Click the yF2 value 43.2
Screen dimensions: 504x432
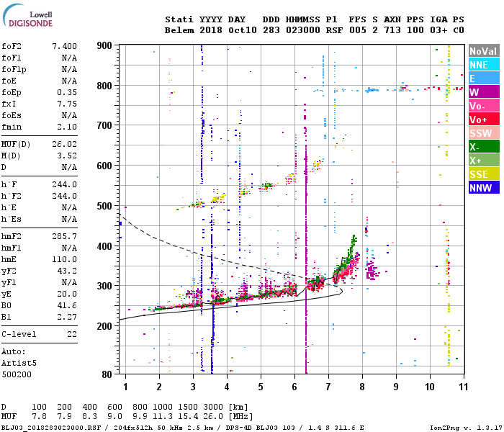[x=67, y=271]
